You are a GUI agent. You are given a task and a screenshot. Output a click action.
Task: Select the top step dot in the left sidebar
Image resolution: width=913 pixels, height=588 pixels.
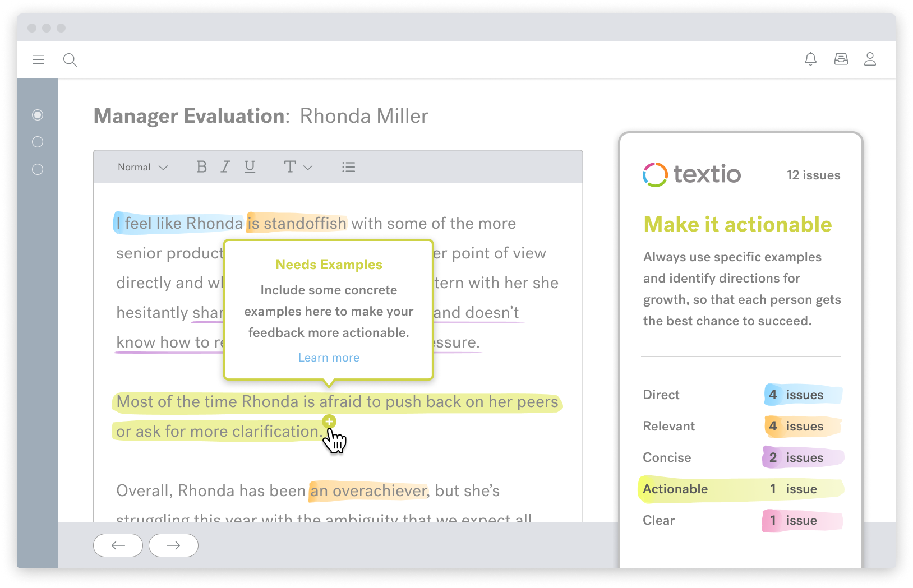click(x=38, y=114)
